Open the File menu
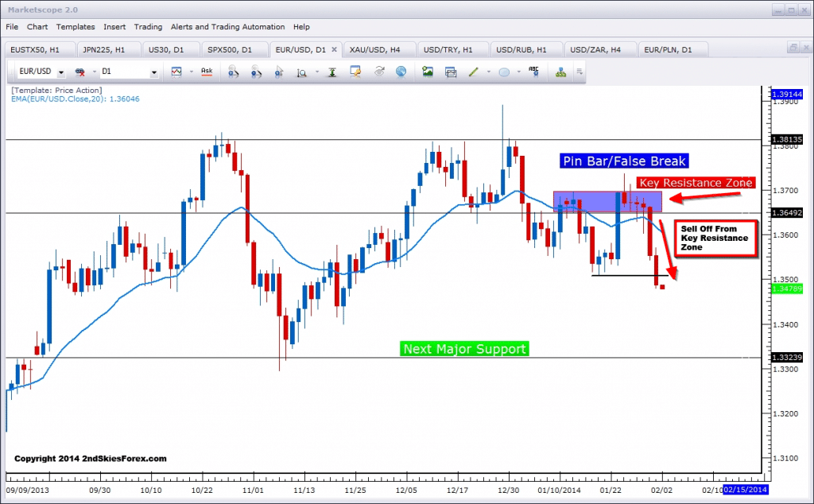This screenshot has width=814, height=504. coord(12,27)
